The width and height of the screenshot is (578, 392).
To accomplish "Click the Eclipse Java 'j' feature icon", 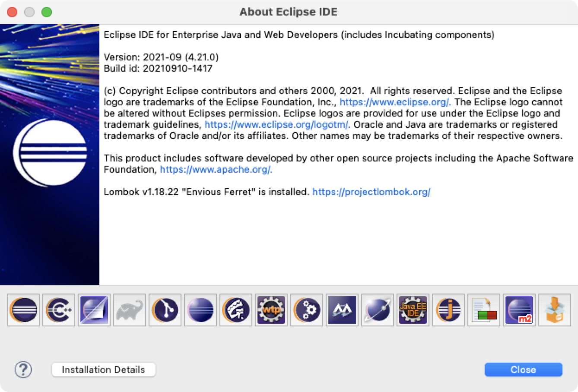I will 448,310.
